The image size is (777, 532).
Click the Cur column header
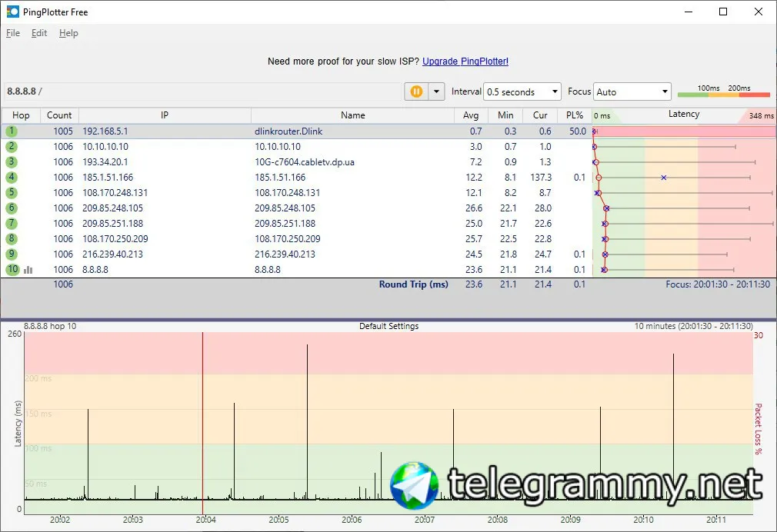pos(540,115)
